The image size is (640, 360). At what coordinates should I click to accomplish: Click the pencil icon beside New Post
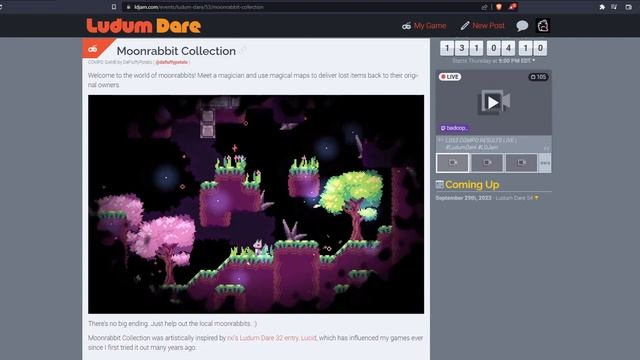(465, 26)
